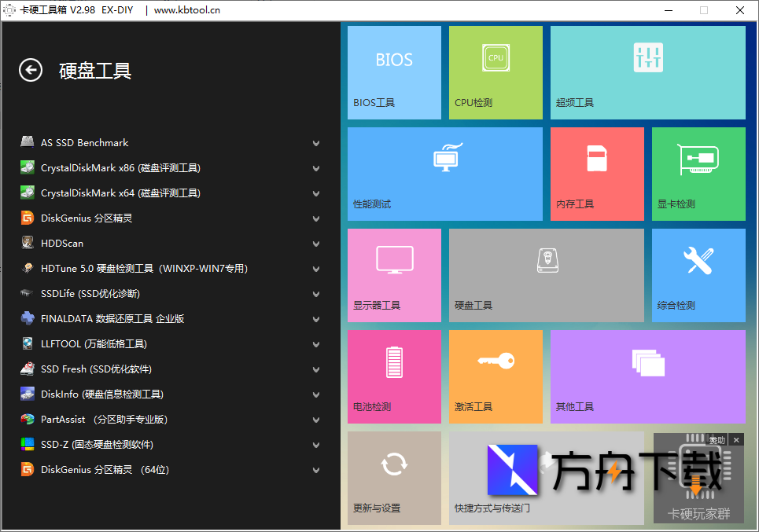Open the 内存工具 memory tools tile
759x532 pixels.
596,174
